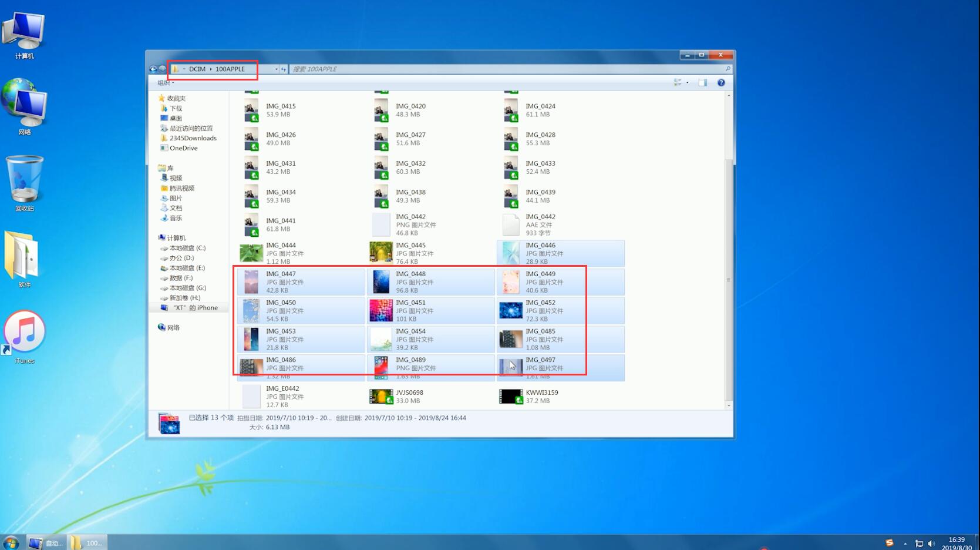This screenshot has width=980, height=550.
Task: Open the Windows Start button
Action: (11, 542)
